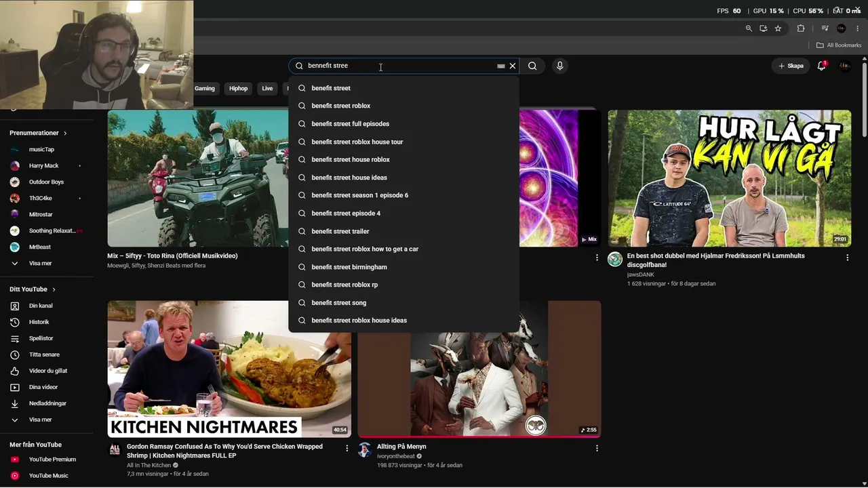Viewport: 868px width, 488px height.
Task: Select "benefit street roblox rp" suggestion
Action: (404, 285)
